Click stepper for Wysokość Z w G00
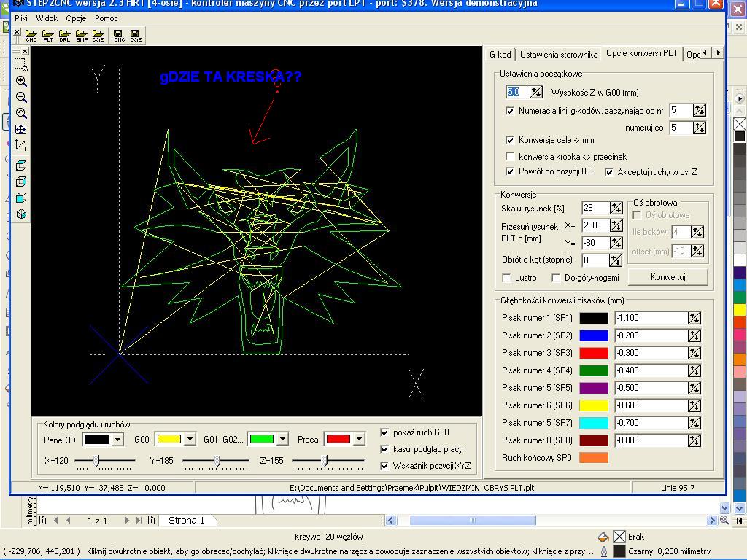747x560 pixels. click(x=536, y=92)
